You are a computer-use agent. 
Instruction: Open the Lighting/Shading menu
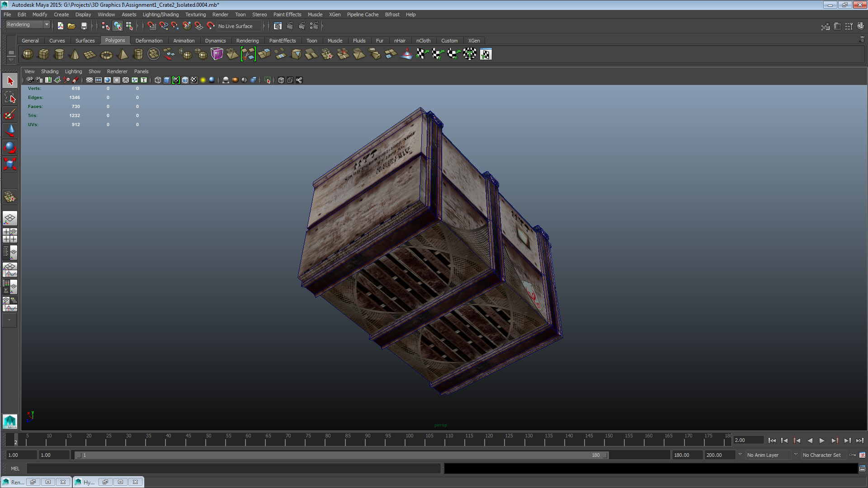coord(160,14)
